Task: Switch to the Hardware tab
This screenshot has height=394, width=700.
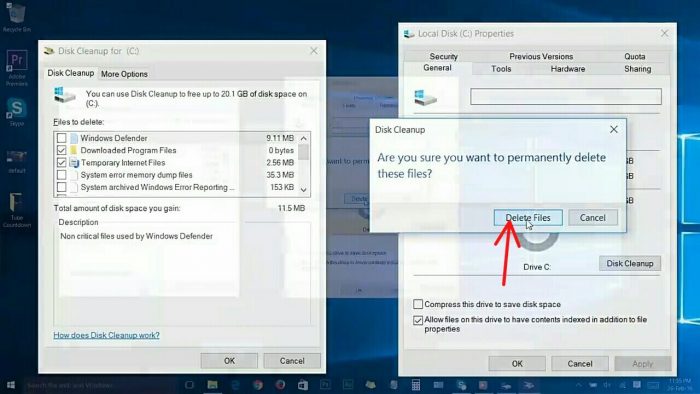Action: coord(567,69)
